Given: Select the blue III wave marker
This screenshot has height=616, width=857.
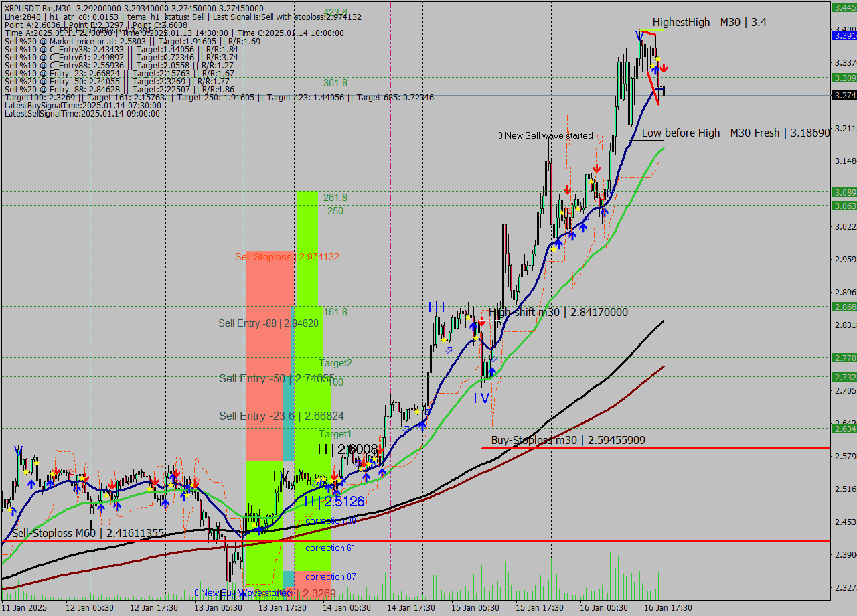Looking at the screenshot, I should [x=437, y=307].
